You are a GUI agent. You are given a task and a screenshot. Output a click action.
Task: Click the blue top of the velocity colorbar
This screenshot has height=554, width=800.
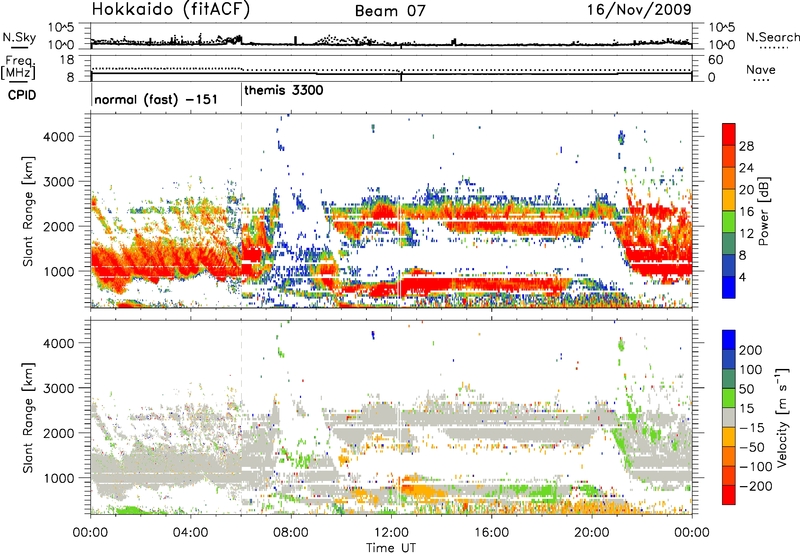pos(729,339)
